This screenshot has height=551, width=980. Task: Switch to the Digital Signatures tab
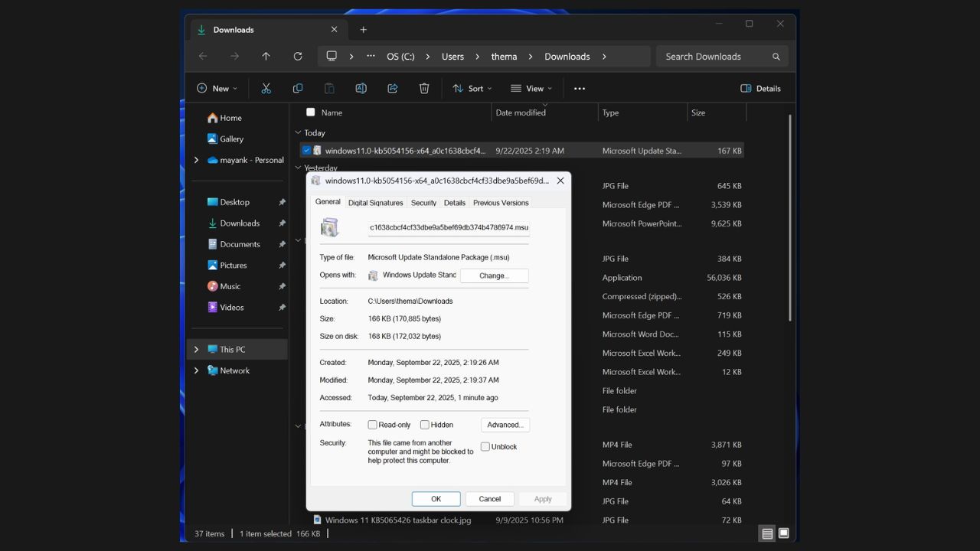click(375, 202)
